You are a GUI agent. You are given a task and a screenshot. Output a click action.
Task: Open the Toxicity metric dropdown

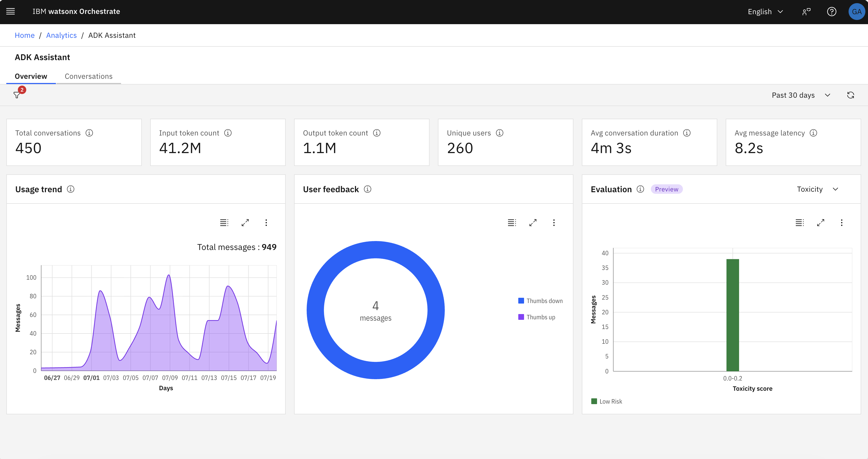tap(817, 189)
